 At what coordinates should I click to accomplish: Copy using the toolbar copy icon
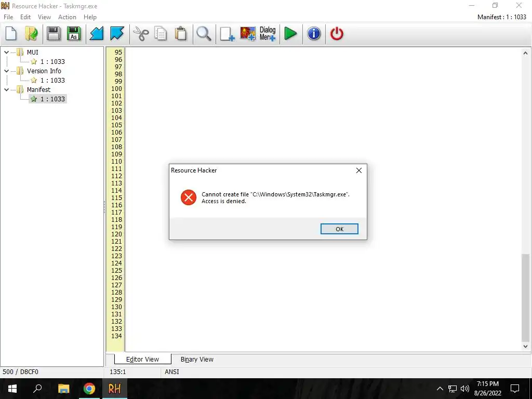pos(161,34)
